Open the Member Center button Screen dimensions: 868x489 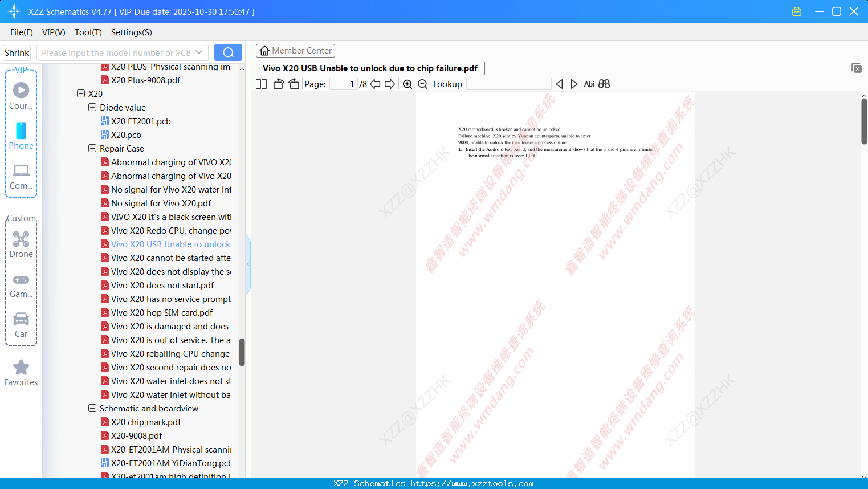(x=295, y=51)
